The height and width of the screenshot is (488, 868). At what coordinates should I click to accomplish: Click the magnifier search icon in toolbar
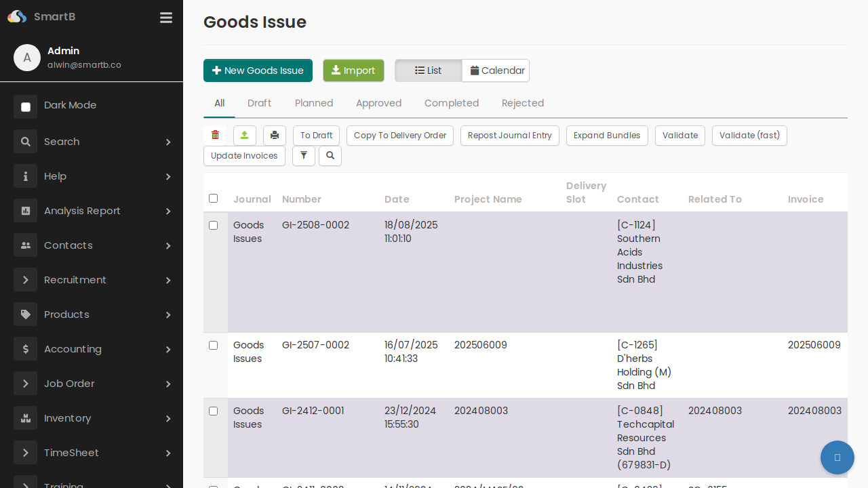pos(330,156)
